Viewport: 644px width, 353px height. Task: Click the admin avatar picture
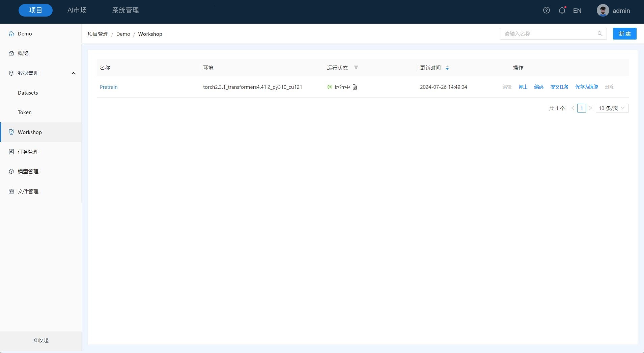[x=603, y=10]
